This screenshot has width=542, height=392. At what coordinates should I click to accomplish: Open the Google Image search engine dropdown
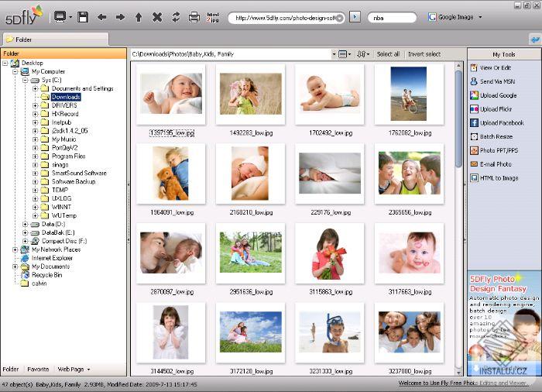coord(481,17)
